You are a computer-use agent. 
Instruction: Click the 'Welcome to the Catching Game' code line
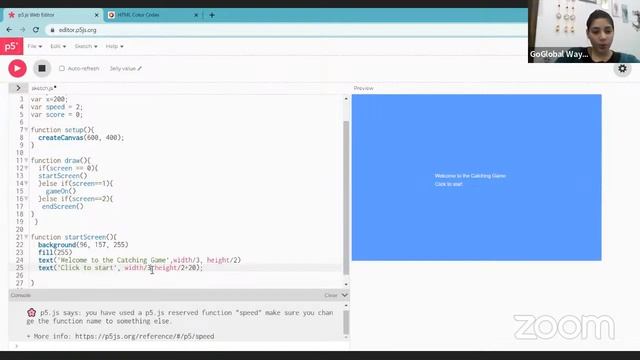(140, 260)
